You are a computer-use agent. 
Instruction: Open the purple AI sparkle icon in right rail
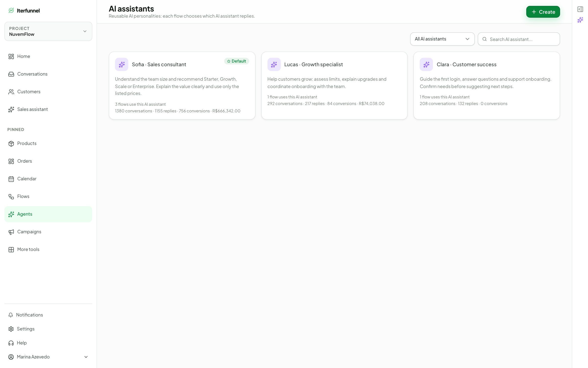point(580,20)
